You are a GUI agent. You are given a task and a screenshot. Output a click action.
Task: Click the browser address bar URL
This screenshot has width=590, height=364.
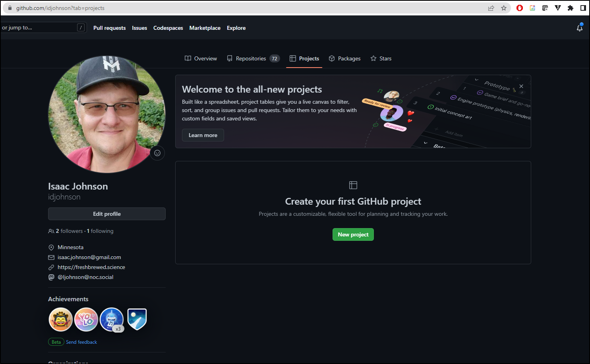(x=60, y=8)
